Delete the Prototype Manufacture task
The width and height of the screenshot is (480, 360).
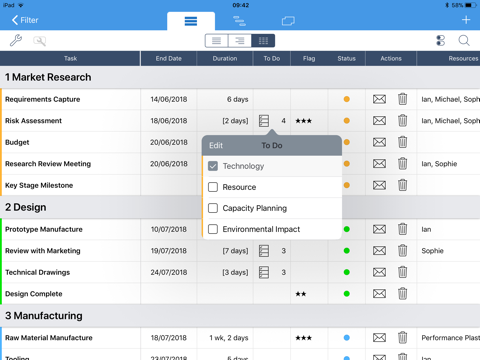pos(403,229)
